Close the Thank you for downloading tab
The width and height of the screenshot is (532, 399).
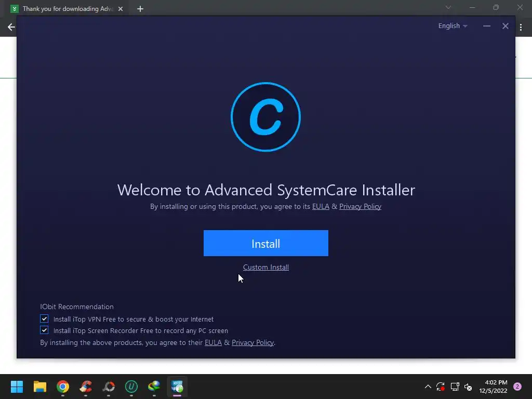coord(121,9)
